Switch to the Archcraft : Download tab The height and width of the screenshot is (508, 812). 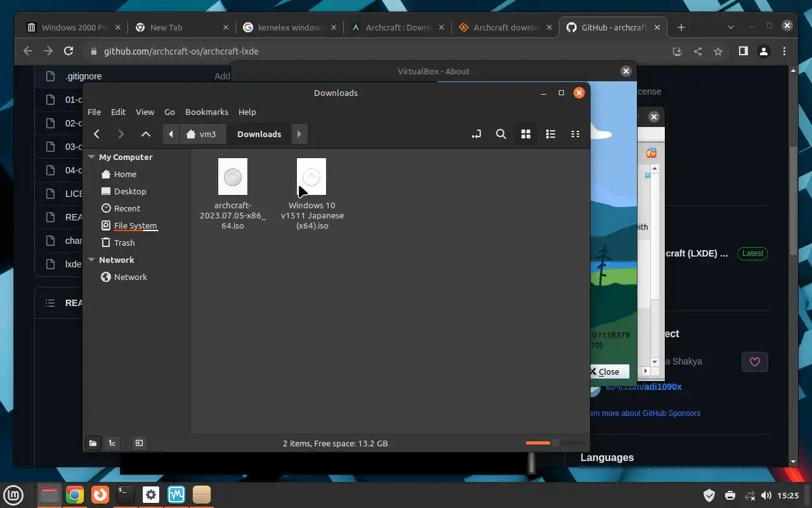coord(398,27)
